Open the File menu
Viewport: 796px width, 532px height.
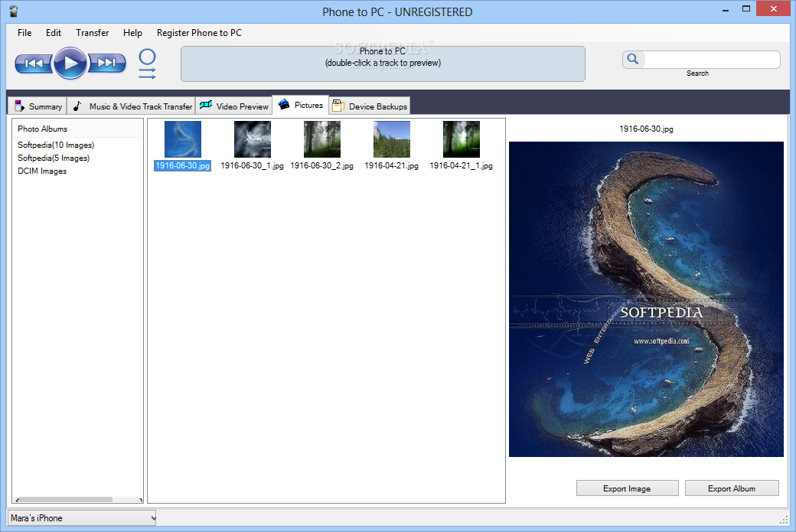point(24,33)
